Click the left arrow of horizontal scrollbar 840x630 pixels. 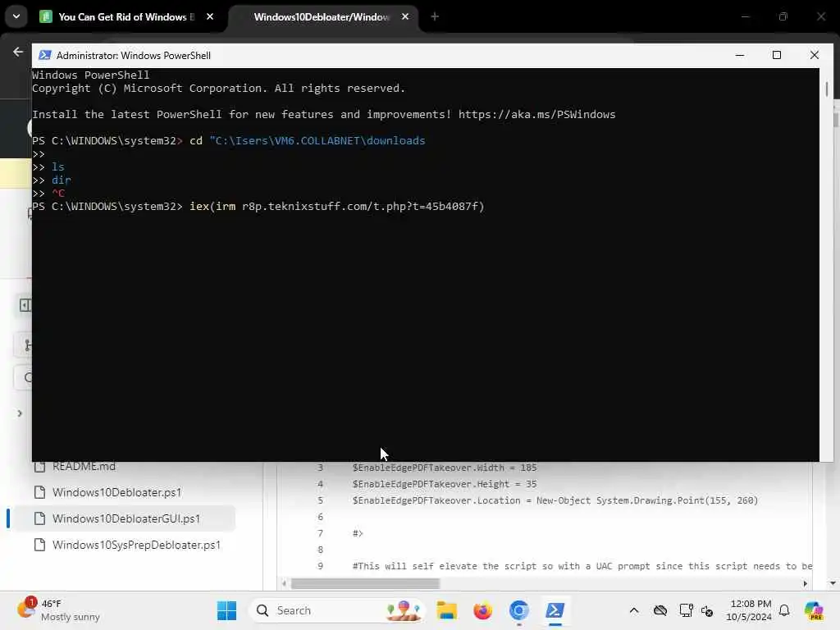pos(284,583)
